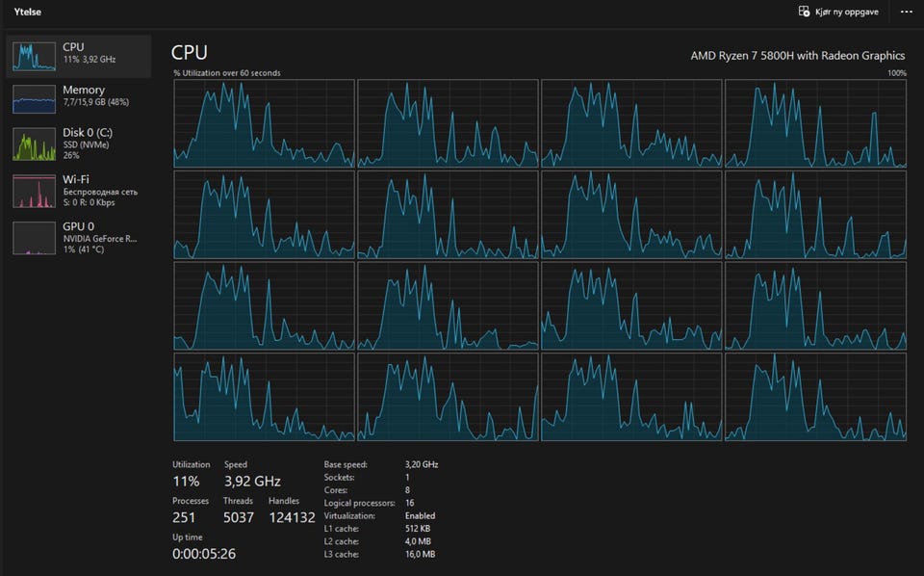Click the '251' processes count

click(184, 517)
